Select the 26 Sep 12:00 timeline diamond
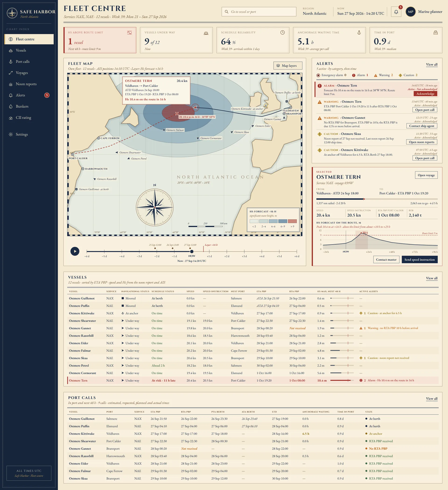This screenshot has width=448, height=490. click(x=173, y=248)
